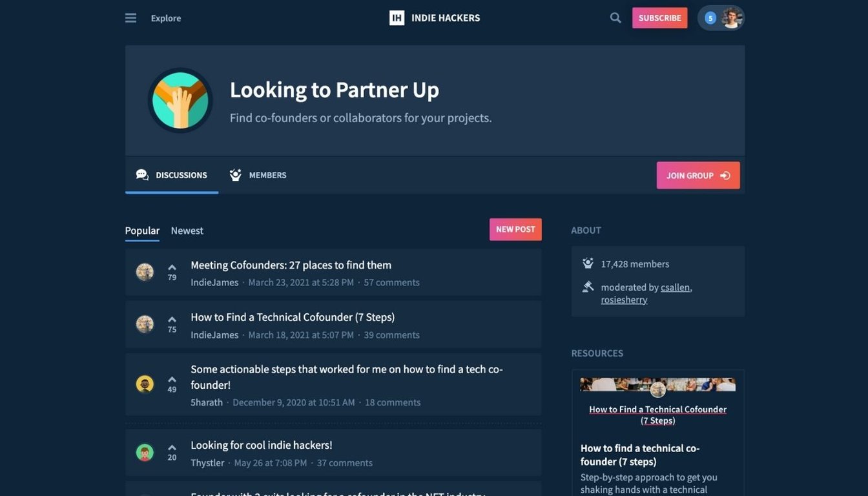Open resource link How to Find a Technical Cofounder

(658, 415)
